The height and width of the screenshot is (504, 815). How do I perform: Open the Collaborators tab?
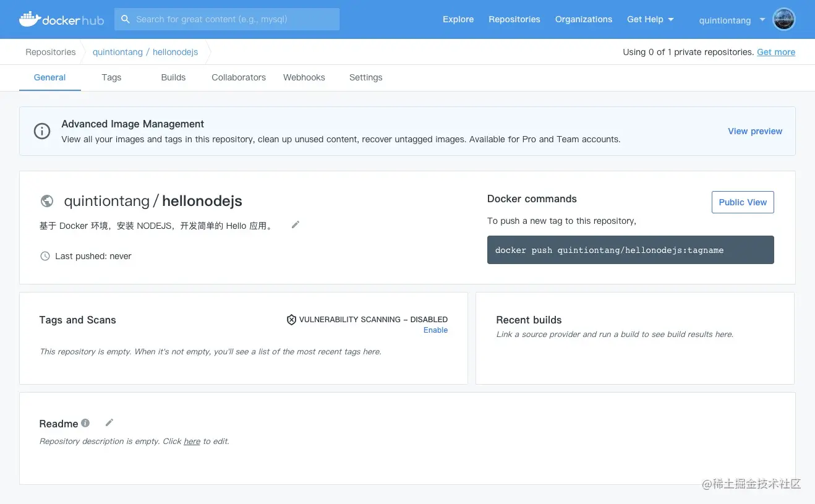click(x=239, y=77)
